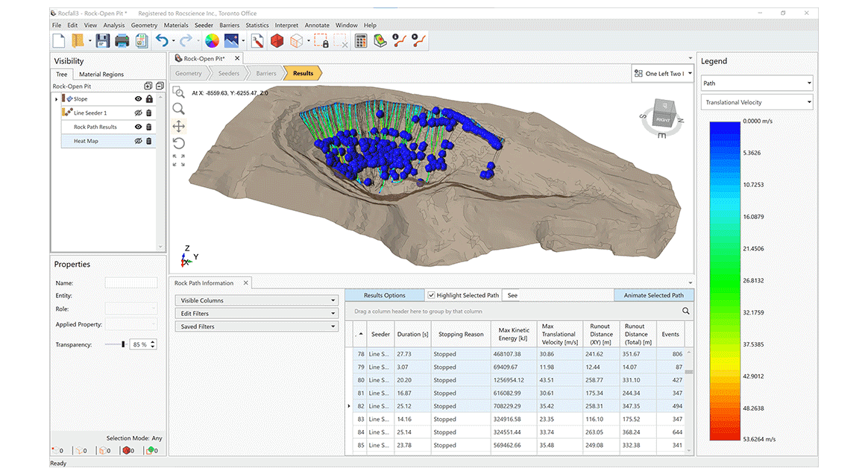Close the Rock Path Information panel

coord(246,283)
